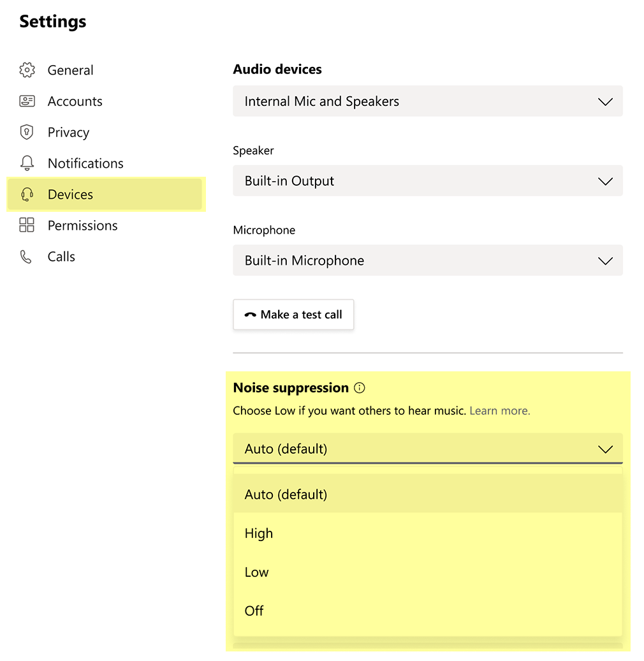Click Make a test call button
This screenshot has height=661, width=644.
[x=293, y=315]
